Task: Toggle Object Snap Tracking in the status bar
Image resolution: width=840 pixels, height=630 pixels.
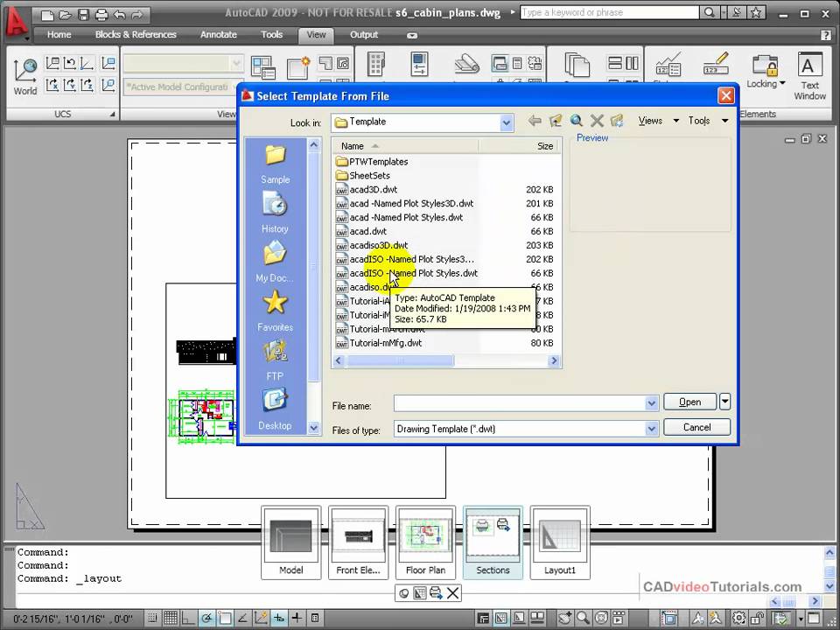Action: (242, 619)
